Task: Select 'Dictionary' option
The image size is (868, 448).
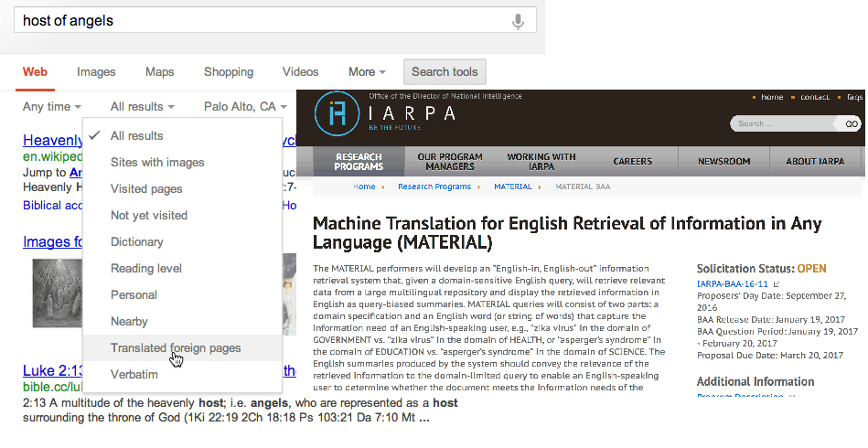Action: pyautogui.click(x=182, y=242)
